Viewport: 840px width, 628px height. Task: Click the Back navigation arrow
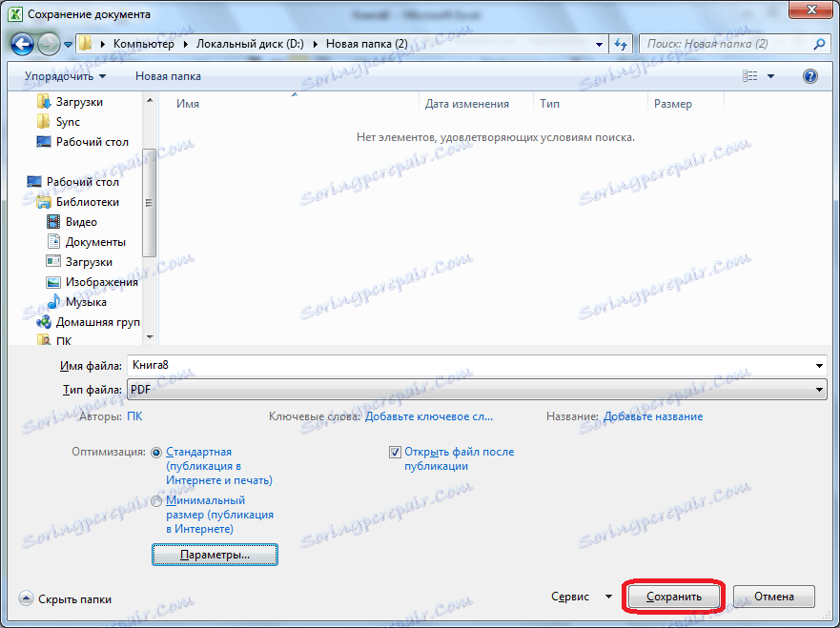[x=22, y=45]
